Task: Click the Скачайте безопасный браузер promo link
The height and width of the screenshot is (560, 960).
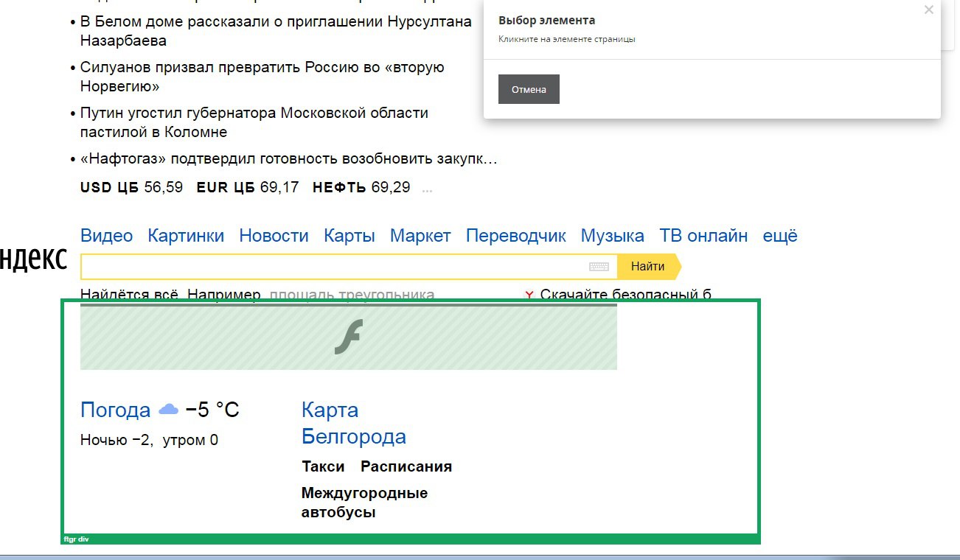Action: pyautogui.click(x=626, y=295)
